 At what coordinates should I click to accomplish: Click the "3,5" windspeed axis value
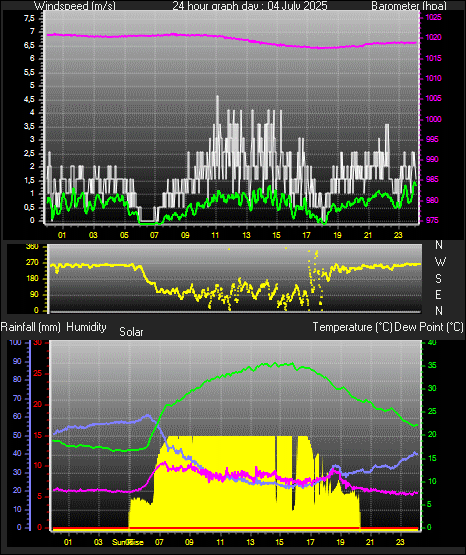point(29,126)
